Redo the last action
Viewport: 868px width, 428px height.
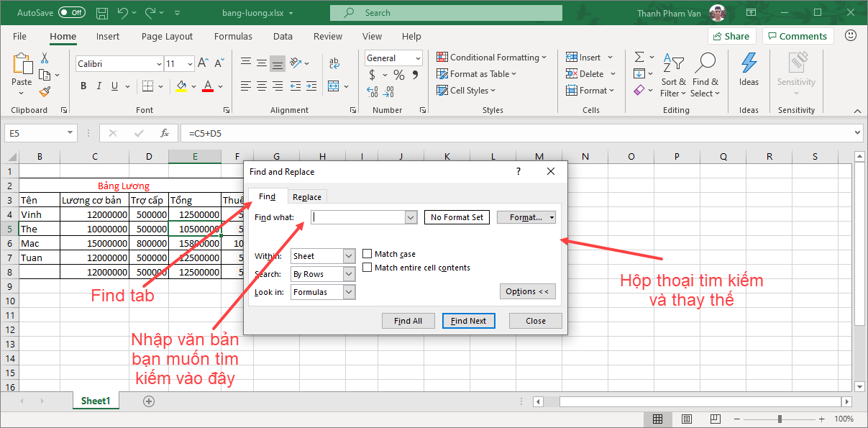click(x=150, y=13)
